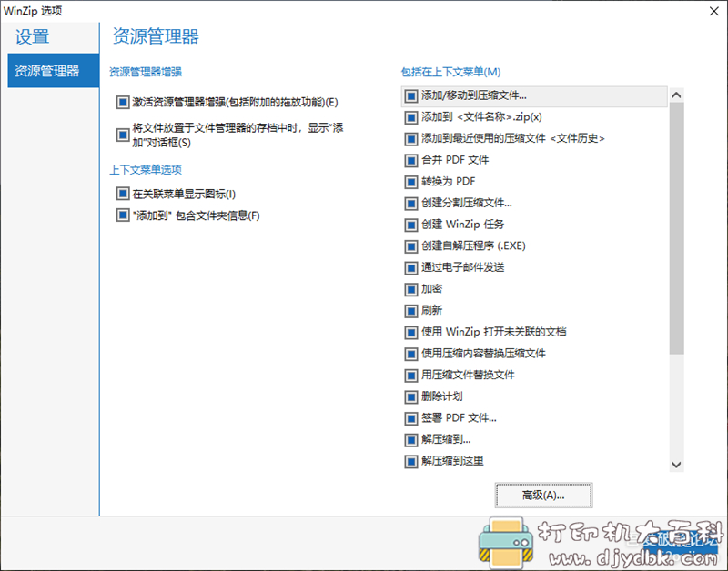The image size is (728, 571).
Task: Toggle 删除计划 checkbox
Action: coord(411,396)
